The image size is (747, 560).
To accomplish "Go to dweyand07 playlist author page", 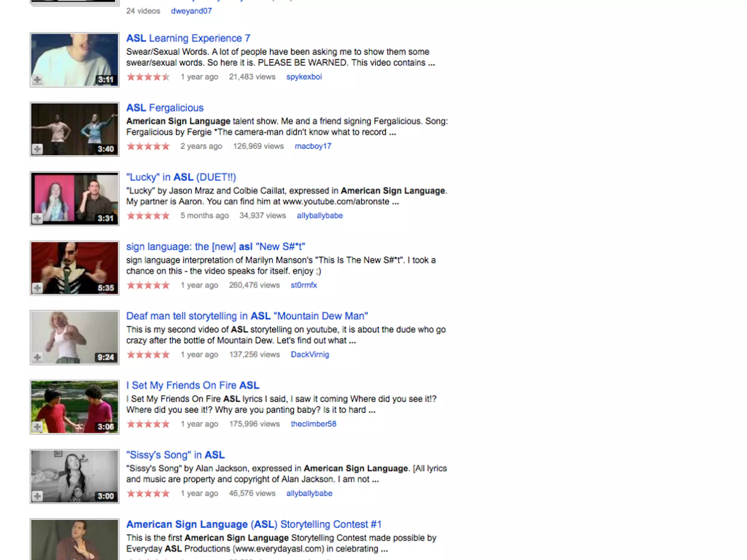I will [191, 11].
